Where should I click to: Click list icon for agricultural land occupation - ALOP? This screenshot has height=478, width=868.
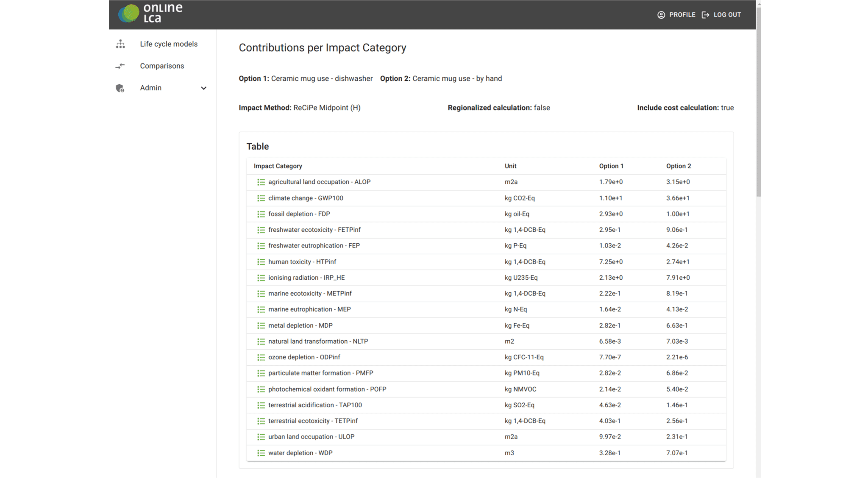click(261, 182)
